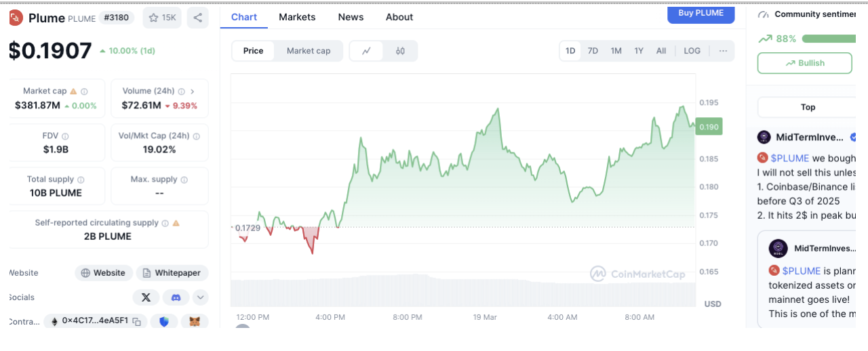Open the Markets tab

click(297, 17)
